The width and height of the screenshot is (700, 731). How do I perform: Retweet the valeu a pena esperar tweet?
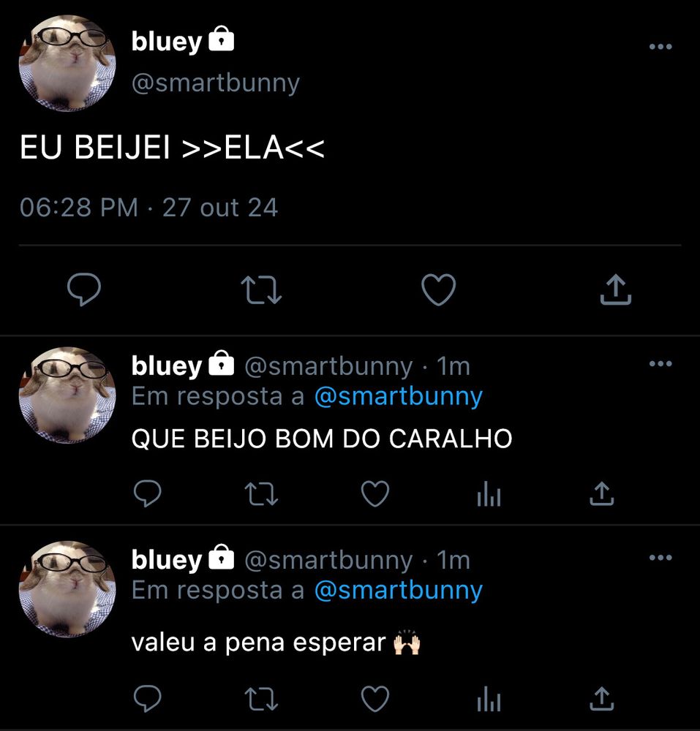[261, 700]
